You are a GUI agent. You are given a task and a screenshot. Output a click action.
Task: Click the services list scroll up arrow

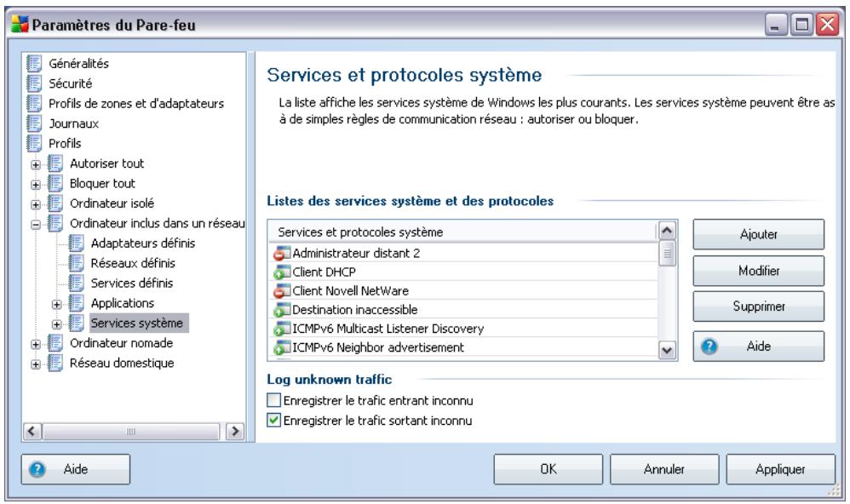667,231
